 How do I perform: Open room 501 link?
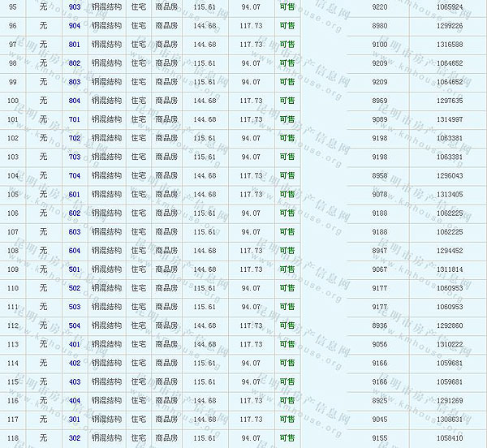[75, 269]
